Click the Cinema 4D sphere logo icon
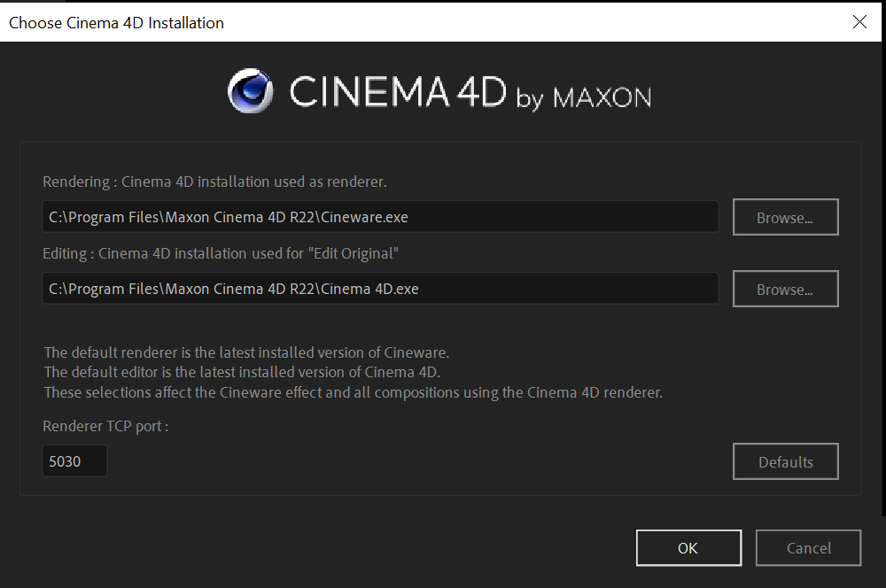This screenshot has width=886, height=588. 251,91
